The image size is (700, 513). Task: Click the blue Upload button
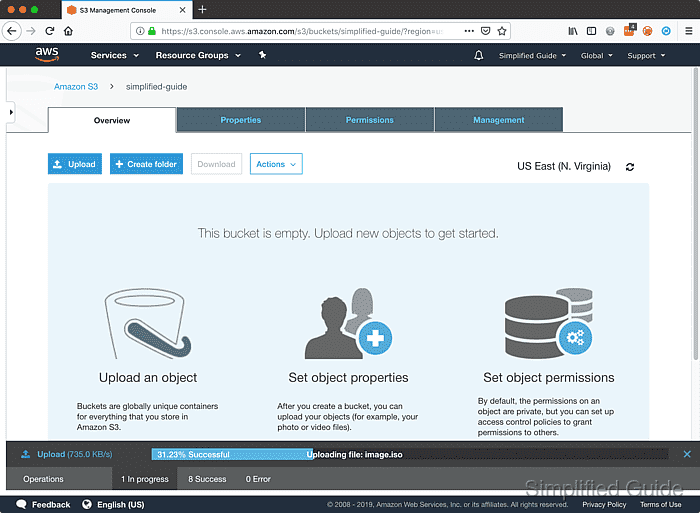click(75, 164)
